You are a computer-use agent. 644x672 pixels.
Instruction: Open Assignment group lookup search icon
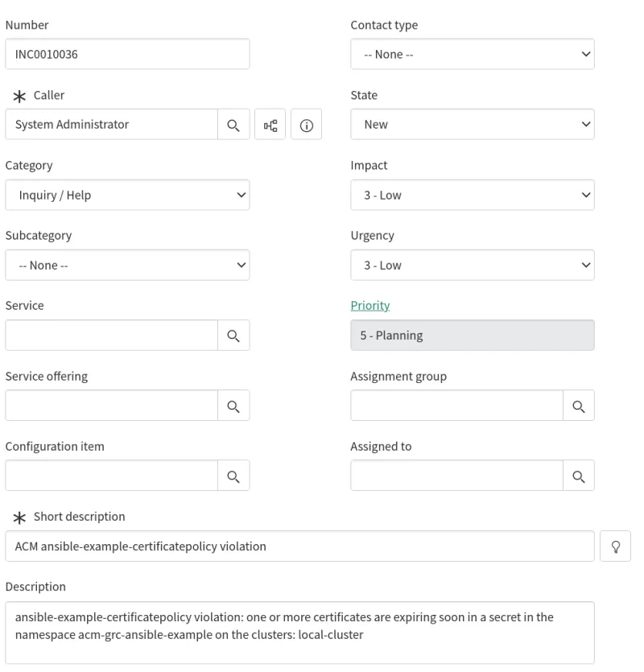578,406
